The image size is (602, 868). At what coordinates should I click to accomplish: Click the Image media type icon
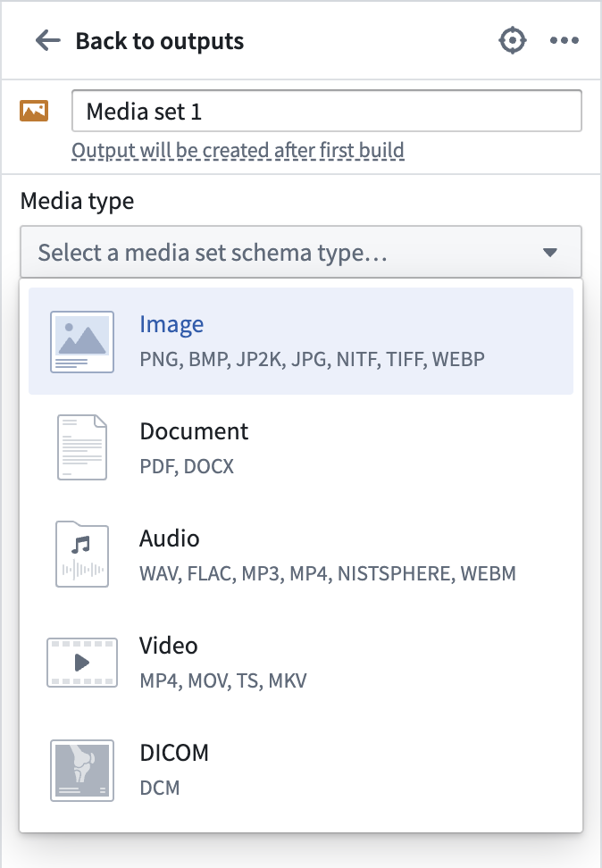tap(81, 340)
